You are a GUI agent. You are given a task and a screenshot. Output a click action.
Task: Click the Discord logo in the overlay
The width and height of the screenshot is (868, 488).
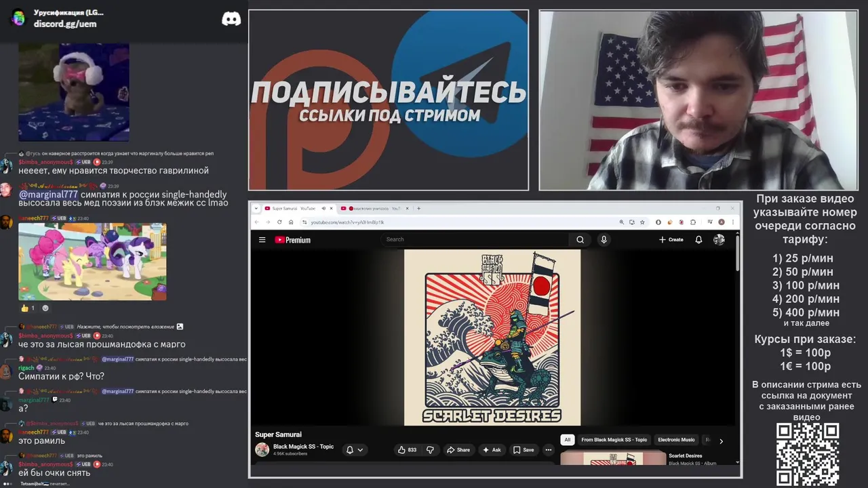tap(231, 18)
